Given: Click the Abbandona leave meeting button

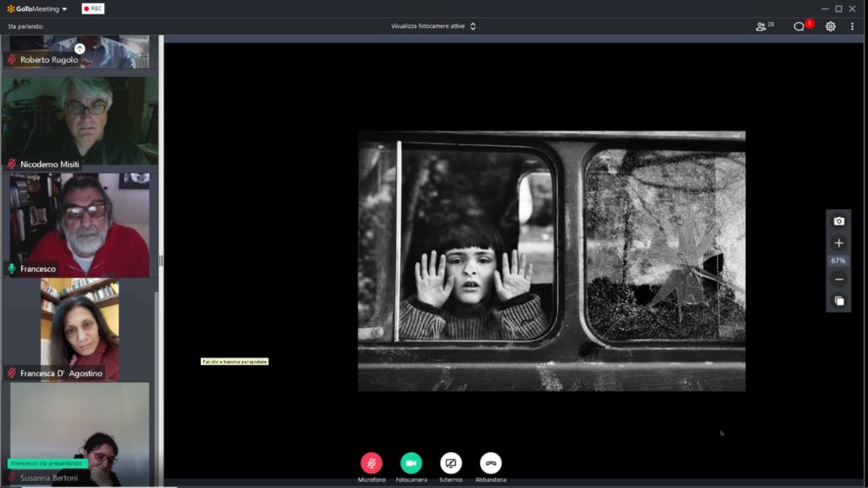Looking at the screenshot, I should click(491, 463).
